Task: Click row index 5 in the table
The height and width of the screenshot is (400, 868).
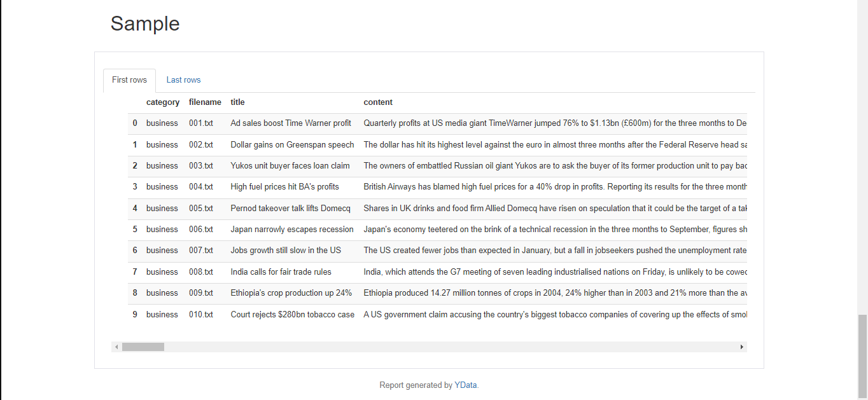Action: pyautogui.click(x=135, y=230)
